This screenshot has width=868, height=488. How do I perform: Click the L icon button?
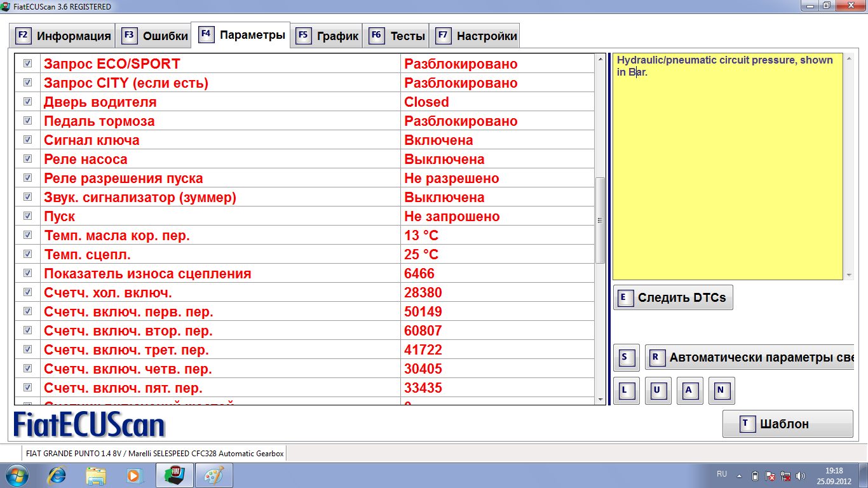coord(627,391)
